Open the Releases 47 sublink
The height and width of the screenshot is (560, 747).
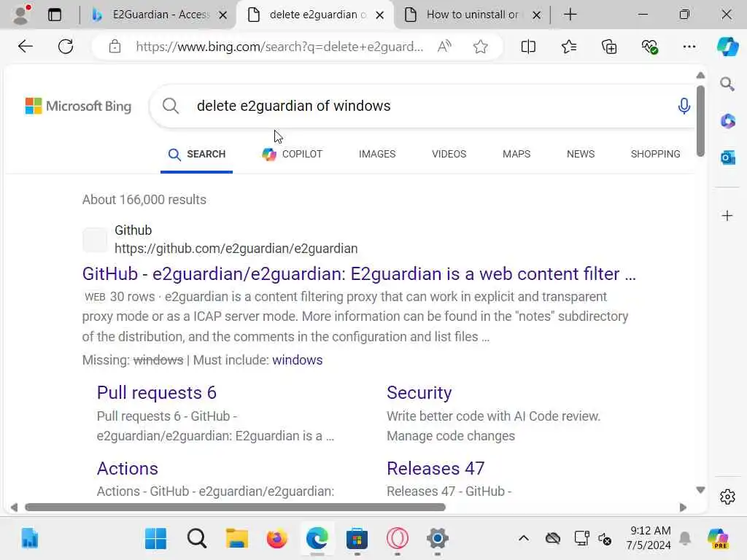pos(436,469)
